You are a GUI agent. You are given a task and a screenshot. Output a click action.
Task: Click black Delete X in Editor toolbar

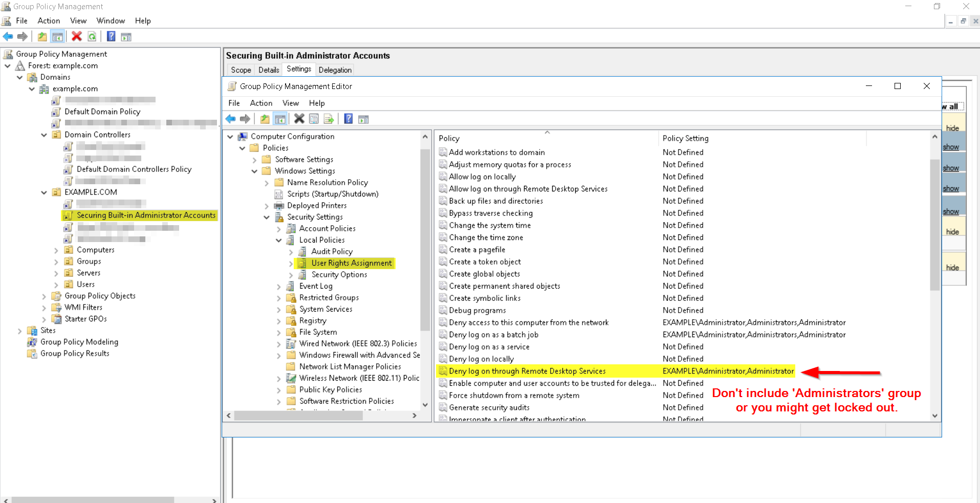(x=299, y=119)
